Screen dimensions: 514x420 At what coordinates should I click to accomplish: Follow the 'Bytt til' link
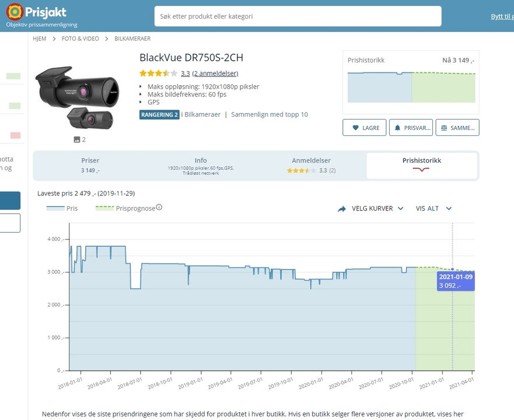click(x=502, y=16)
